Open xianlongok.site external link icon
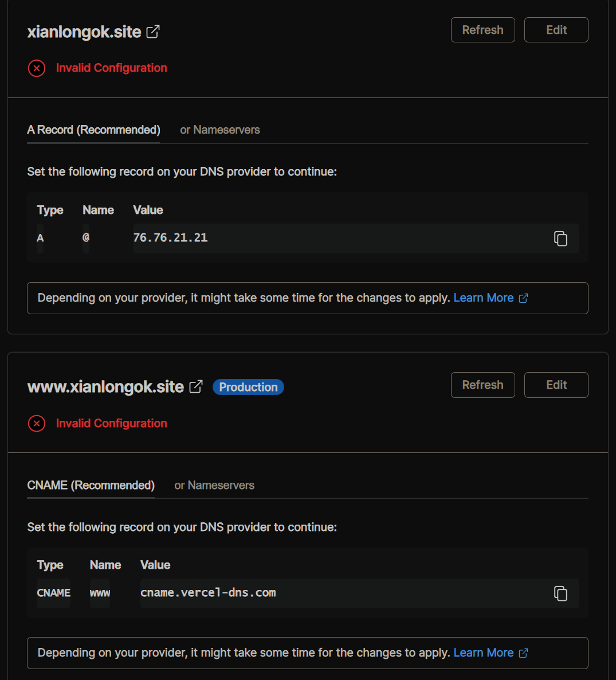This screenshot has height=680, width=616. pos(153,32)
